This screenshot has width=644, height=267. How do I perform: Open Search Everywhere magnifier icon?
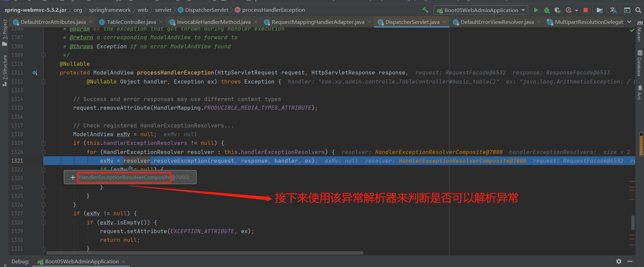tap(638, 10)
